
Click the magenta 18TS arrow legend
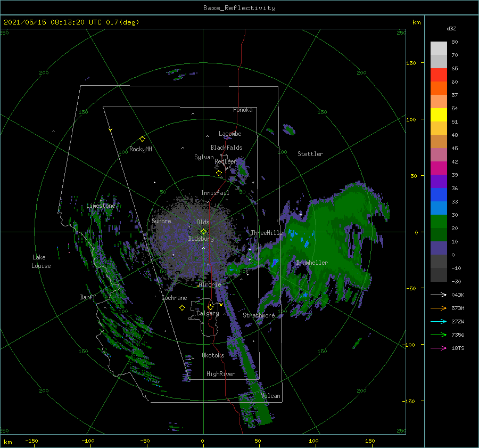439,348
